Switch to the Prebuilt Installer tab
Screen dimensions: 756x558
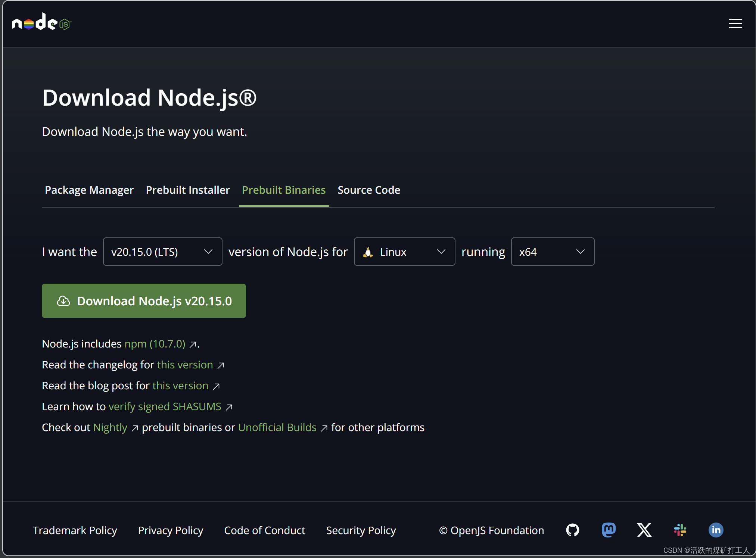(188, 190)
